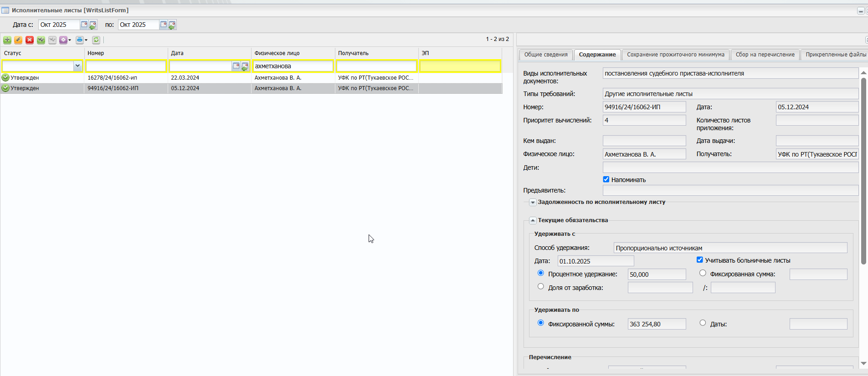Select 'Доля от заработка' radio button
The height and width of the screenshot is (376, 868).
pyautogui.click(x=541, y=287)
